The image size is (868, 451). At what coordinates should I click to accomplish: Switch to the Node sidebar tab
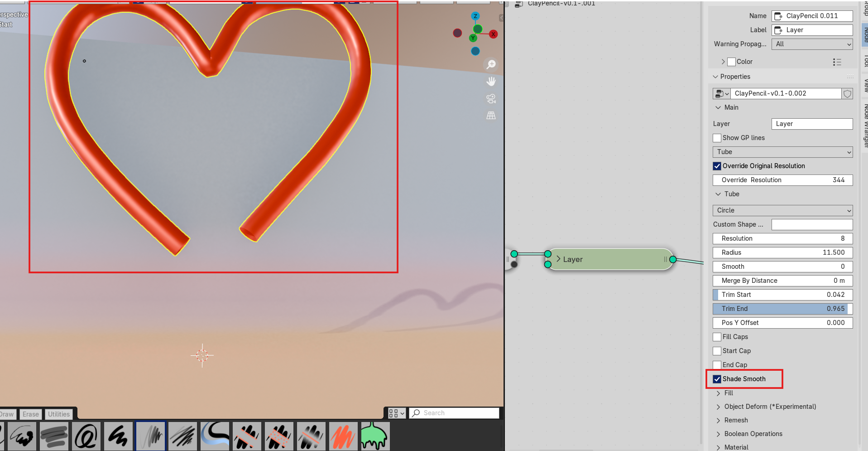pyautogui.click(x=865, y=34)
